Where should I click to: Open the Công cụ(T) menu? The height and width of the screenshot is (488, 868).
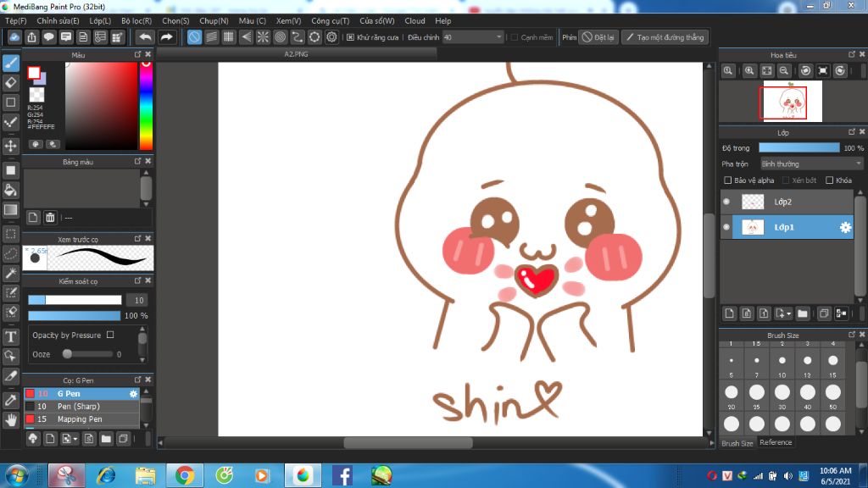click(331, 21)
